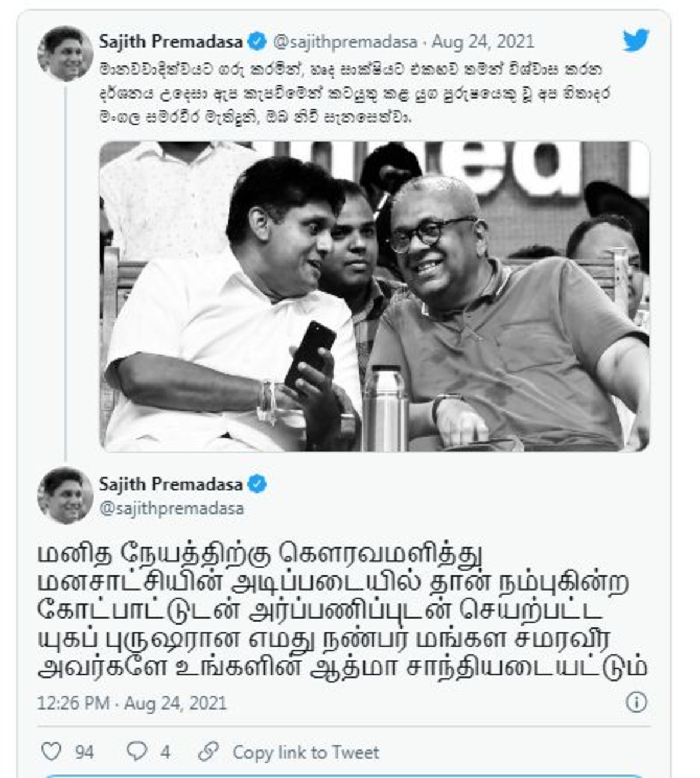Open @sajithpremadasa handle in top tweet
This screenshot has width=700, height=778.
(345, 42)
